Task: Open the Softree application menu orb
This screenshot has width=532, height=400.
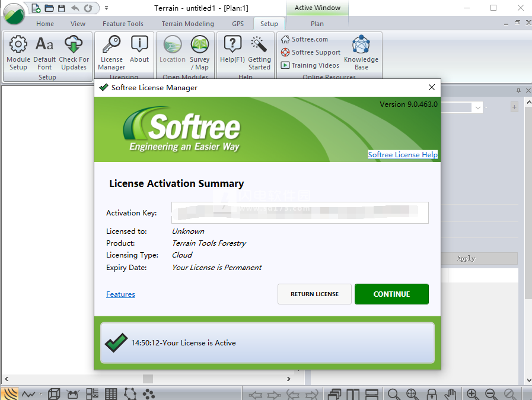Action: click(x=14, y=14)
